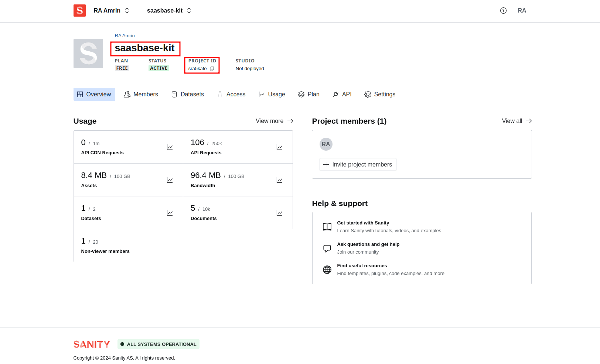Viewport: 600px width, 364px height.
Task: Open the saasbase-kit project switcher dropdown
Action: (168, 10)
